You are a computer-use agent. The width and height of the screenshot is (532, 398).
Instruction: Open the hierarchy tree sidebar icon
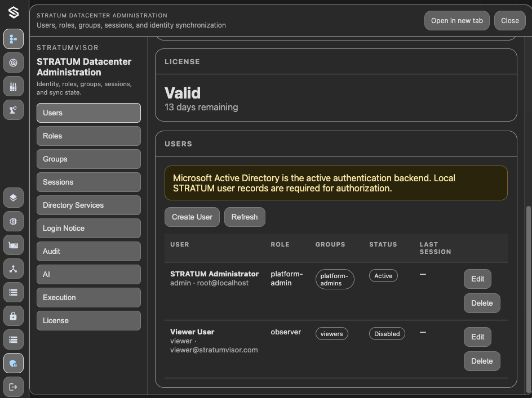pos(14,39)
